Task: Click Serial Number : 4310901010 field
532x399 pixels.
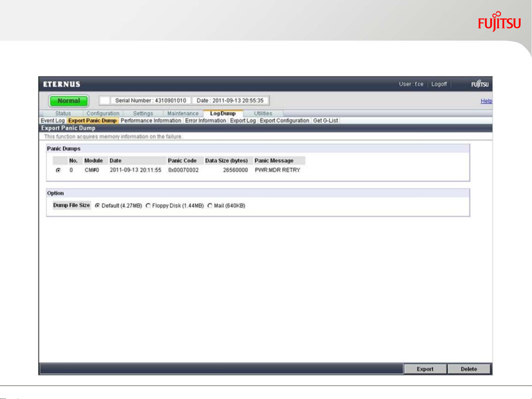Action: [x=151, y=100]
